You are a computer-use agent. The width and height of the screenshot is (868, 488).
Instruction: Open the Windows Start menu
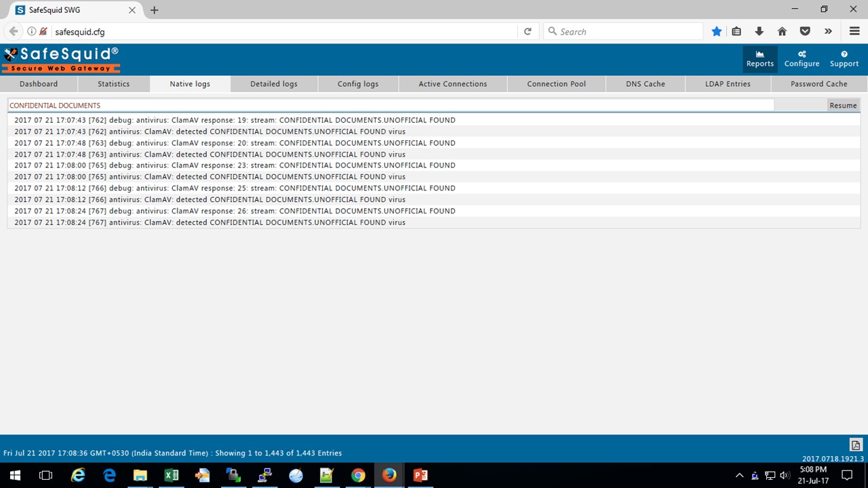click(x=15, y=475)
